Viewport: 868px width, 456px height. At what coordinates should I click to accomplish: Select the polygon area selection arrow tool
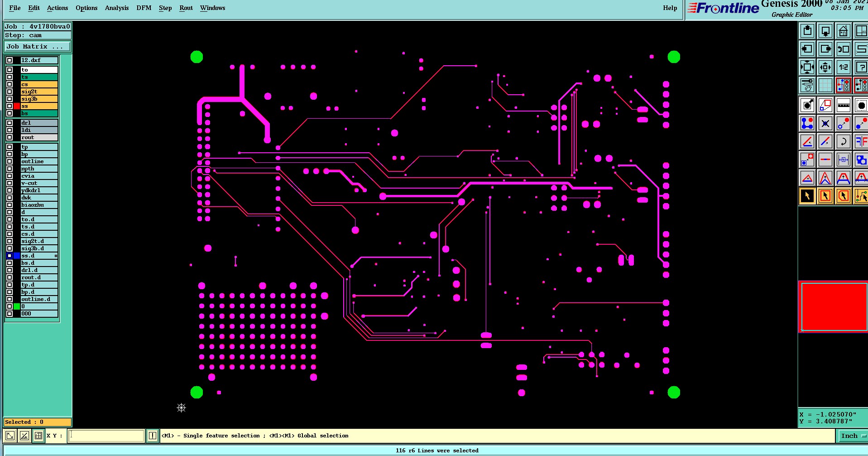click(844, 196)
